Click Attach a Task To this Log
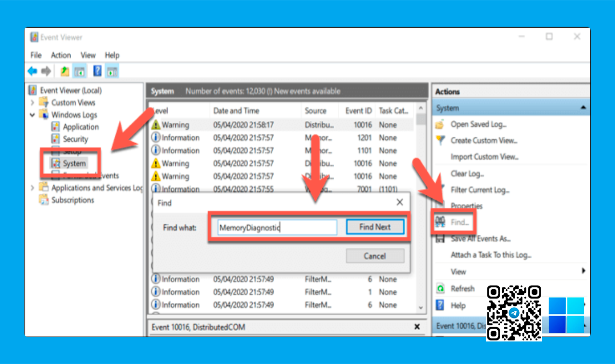 [x=491, y=255]
